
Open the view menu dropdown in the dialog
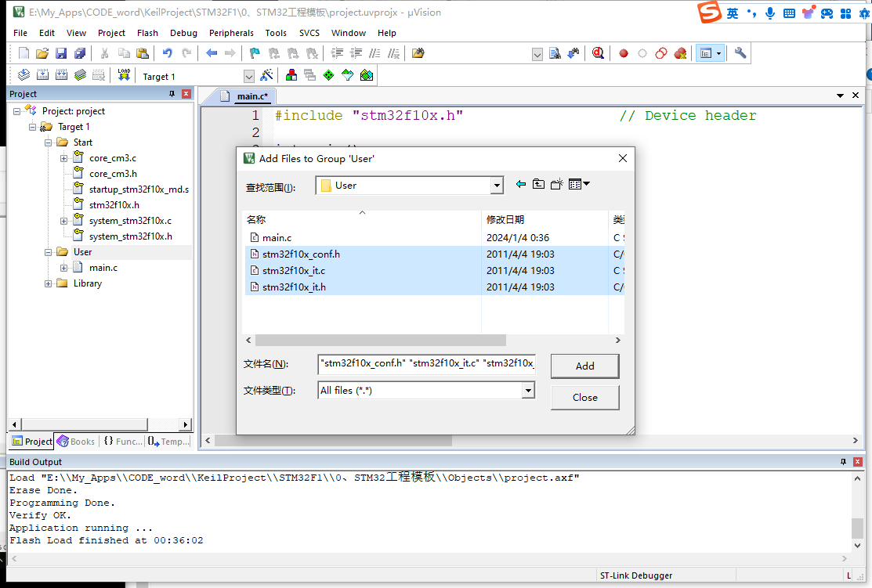tap(579, 184)
